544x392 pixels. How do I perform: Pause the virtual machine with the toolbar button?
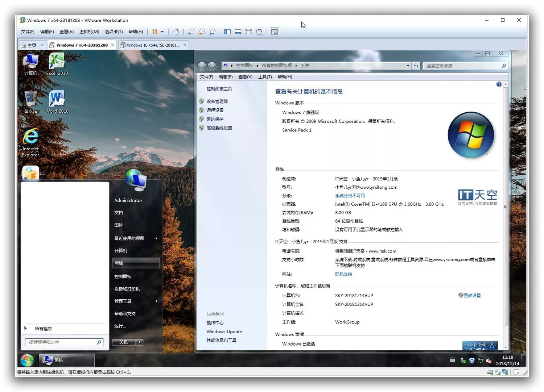coord(155,32)
